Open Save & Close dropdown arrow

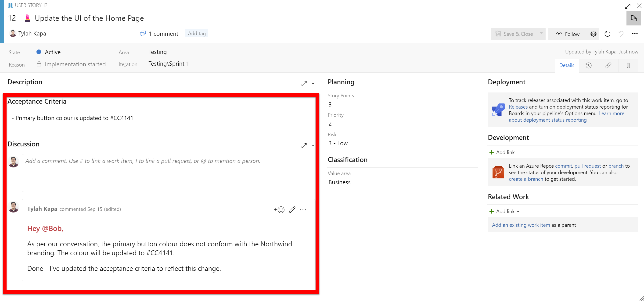point(541,33)
